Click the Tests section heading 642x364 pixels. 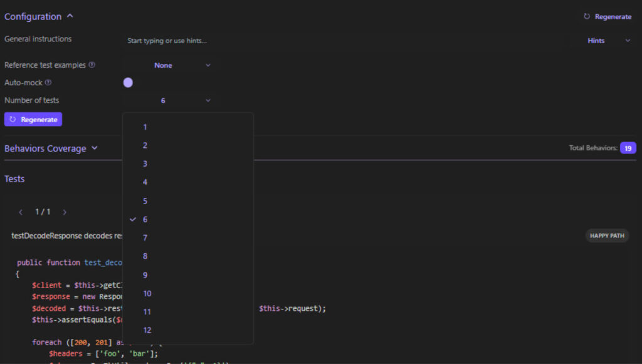pyautogui.click(x=14, y=179)
